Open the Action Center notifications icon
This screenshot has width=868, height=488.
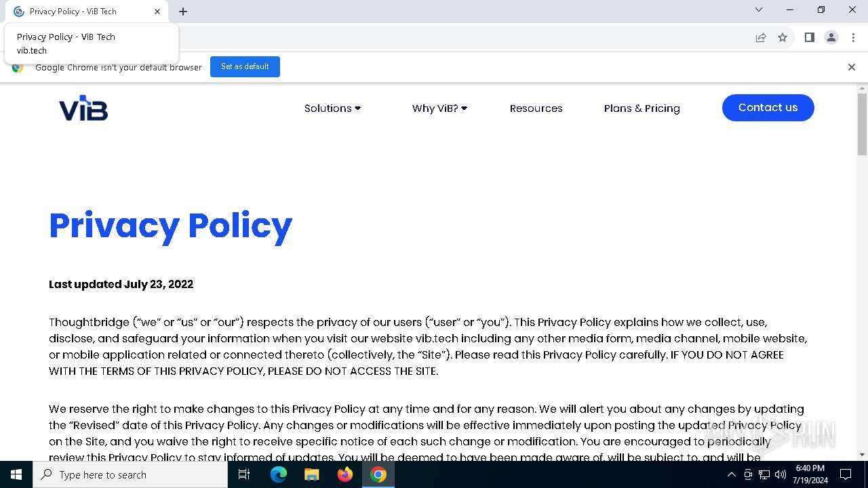pyautogui.click(x=846, y=474)
